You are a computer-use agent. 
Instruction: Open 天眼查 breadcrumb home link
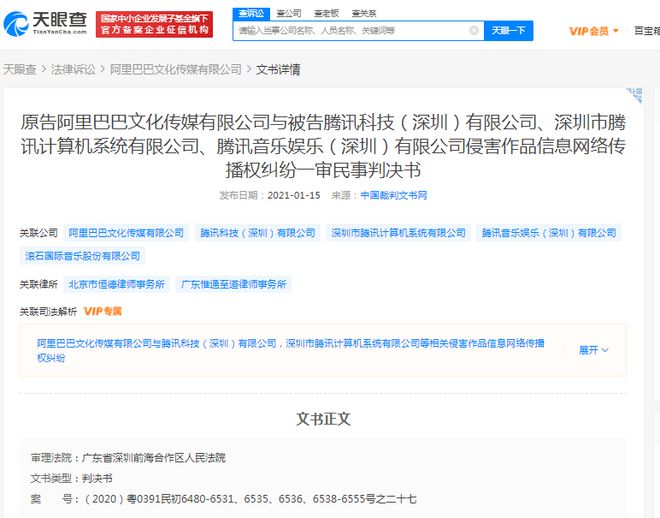click(x=19, y=70)
